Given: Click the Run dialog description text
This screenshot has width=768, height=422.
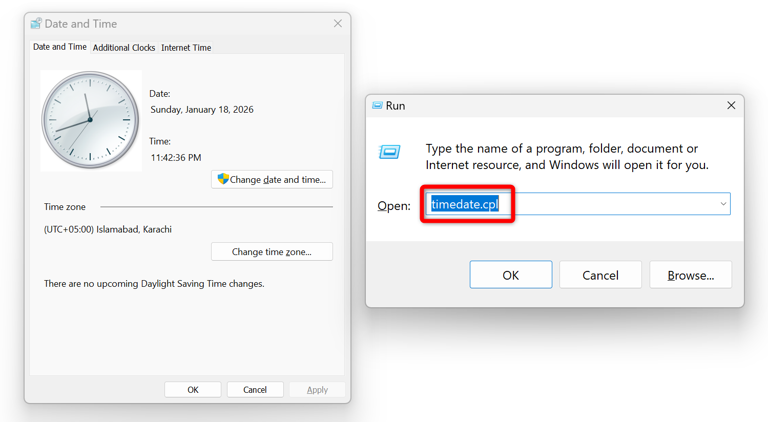Looking at the screenshot, I should (567, 157).
